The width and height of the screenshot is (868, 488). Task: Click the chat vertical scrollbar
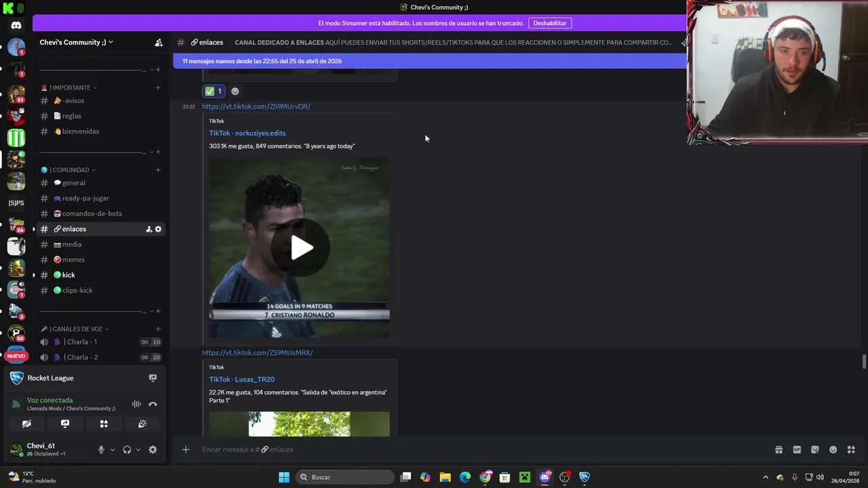point(864,361)
